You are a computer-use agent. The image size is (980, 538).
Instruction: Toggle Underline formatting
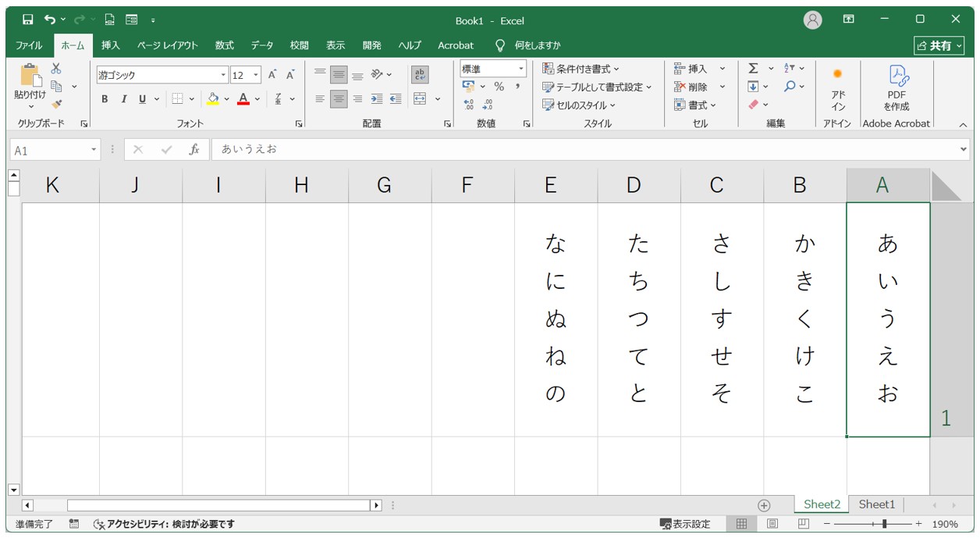[x=142, y=99]
